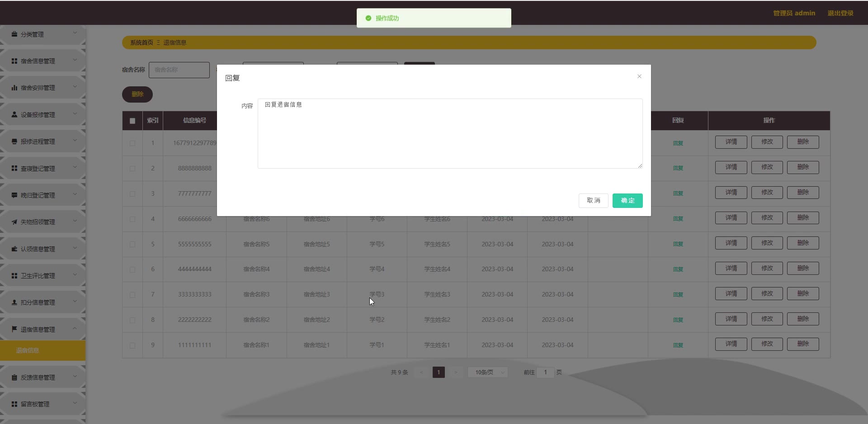
Task: Check the row 8 checkbox 2222222222
Action: 132,320
